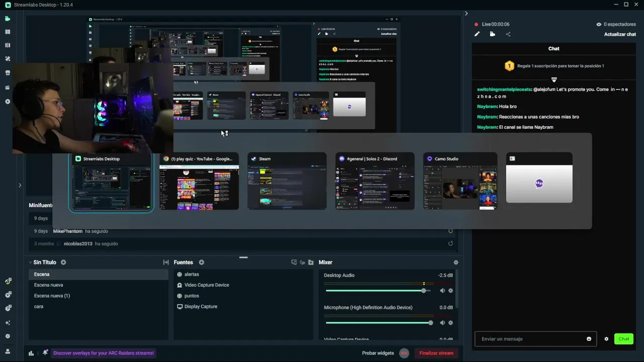This screenshot has width=644, height=362.
Task: Open Mixer advanced settings gear
Action: pyautogui.click(x=456, y=262)
